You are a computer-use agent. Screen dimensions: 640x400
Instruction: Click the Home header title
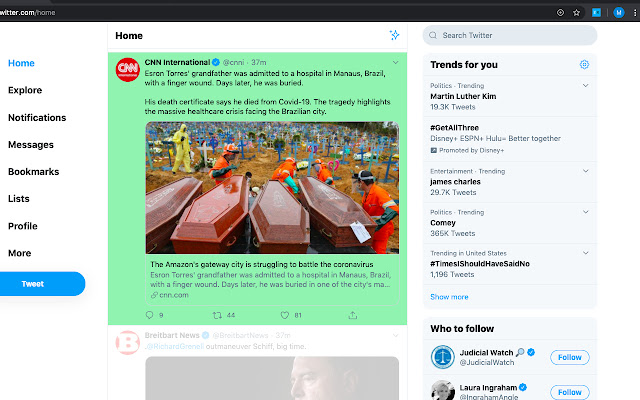tap(129, 36)
